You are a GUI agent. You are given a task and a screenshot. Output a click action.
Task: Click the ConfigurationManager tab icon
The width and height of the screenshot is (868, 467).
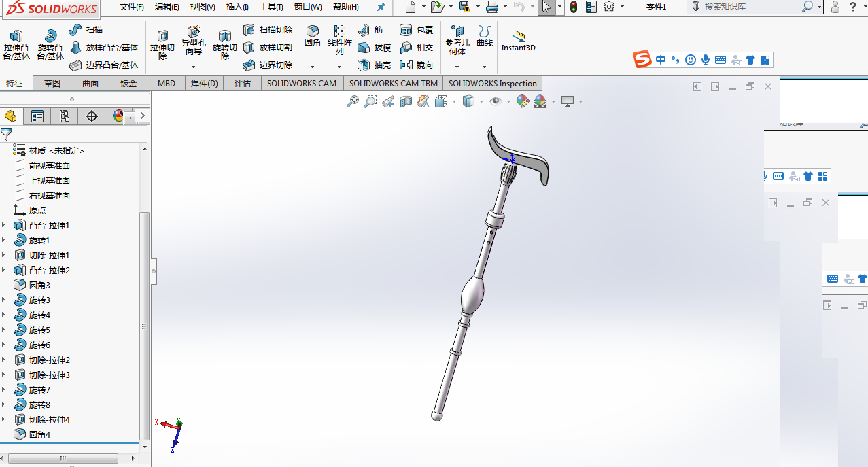point(65,116)
